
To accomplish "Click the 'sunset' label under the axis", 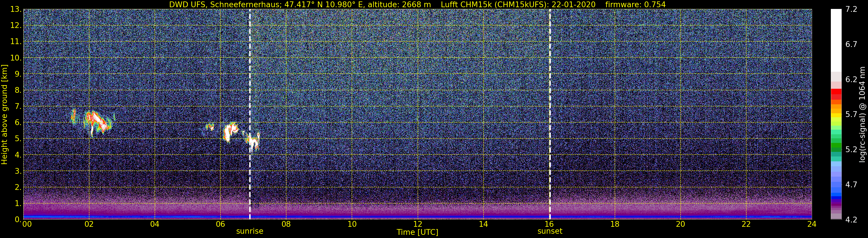I will point(550,231).
